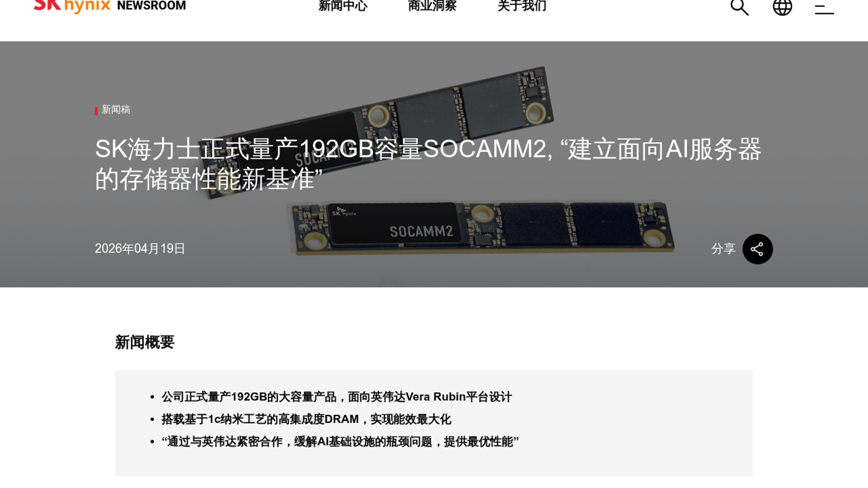Click the black share icon button
The height and width of the screenshot is (488, 868).
tap(757, 249)
